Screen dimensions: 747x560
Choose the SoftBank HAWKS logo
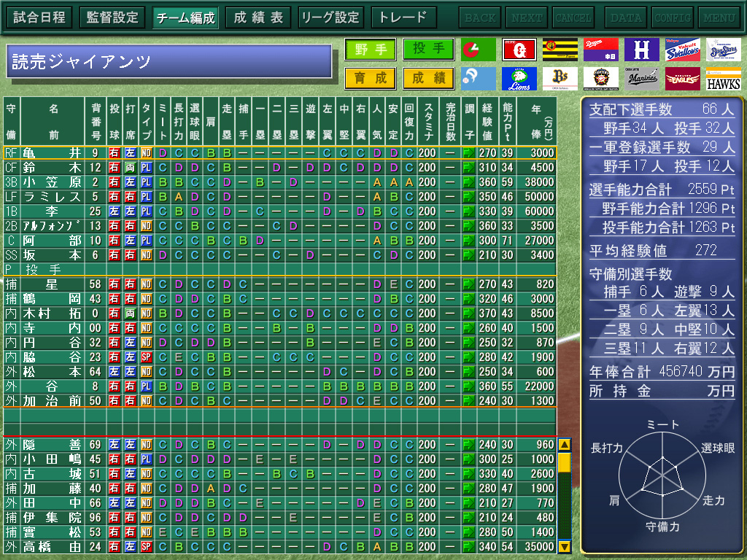click(724, 79)
